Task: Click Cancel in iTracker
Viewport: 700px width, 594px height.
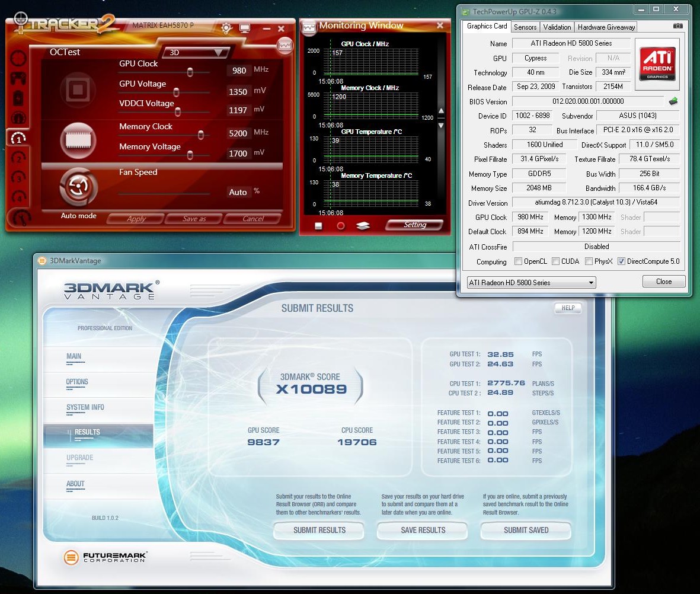Action: [252, 219]
